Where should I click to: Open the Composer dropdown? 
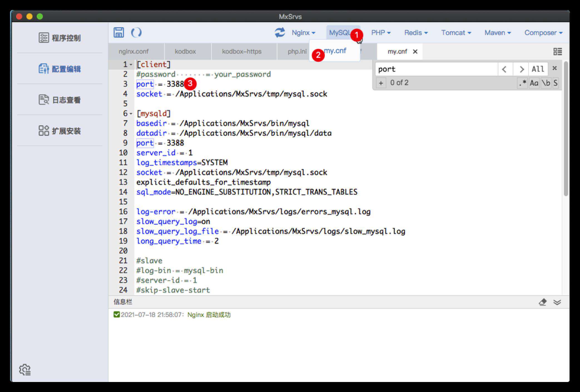543,33
